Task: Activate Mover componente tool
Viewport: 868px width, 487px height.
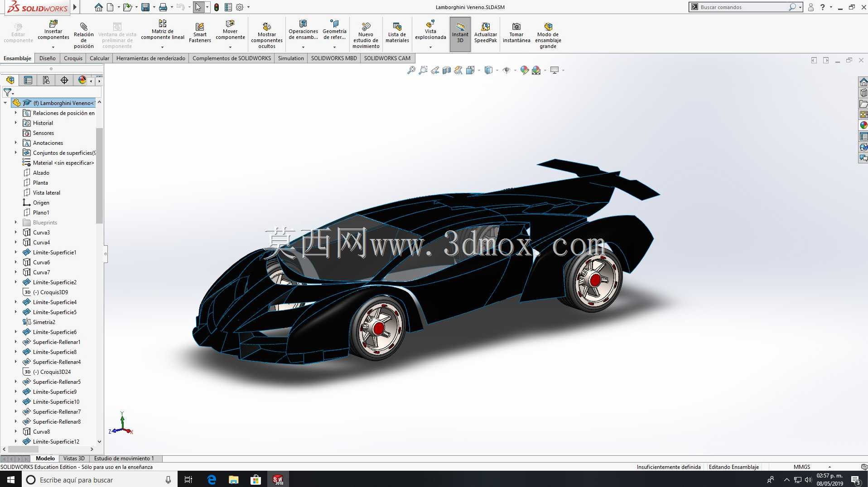Action: pyautogui.click(x=230, y=31)
